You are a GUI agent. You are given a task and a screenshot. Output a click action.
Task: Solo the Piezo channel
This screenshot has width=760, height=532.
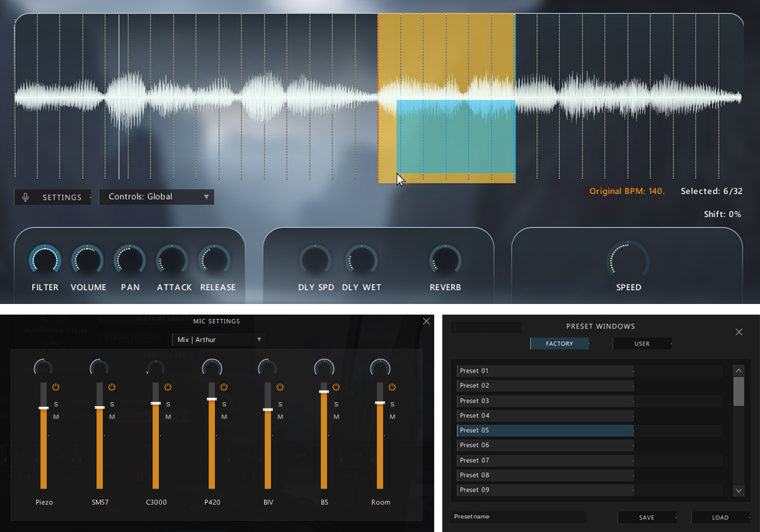pyautogui.click(x=55, y=404)
